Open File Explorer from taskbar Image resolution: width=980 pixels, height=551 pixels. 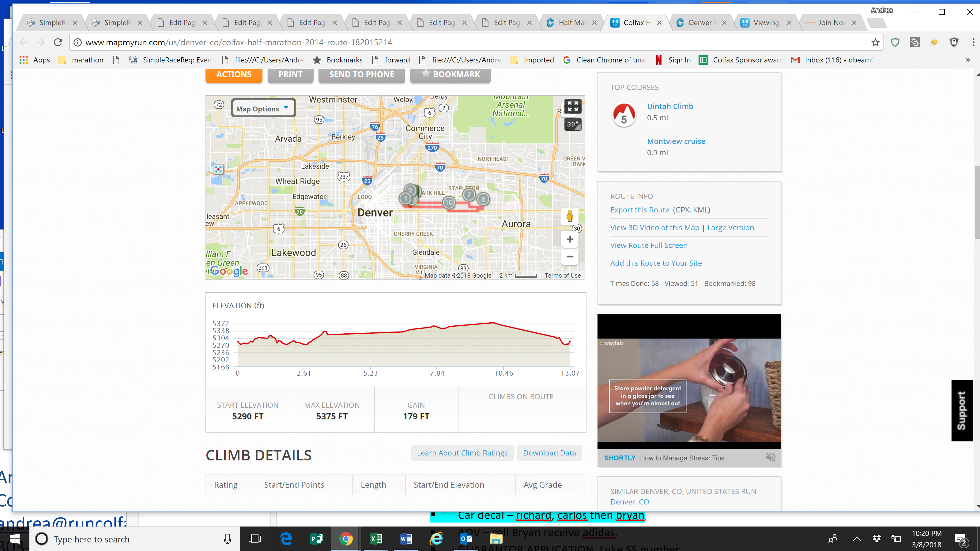[496, 539]
